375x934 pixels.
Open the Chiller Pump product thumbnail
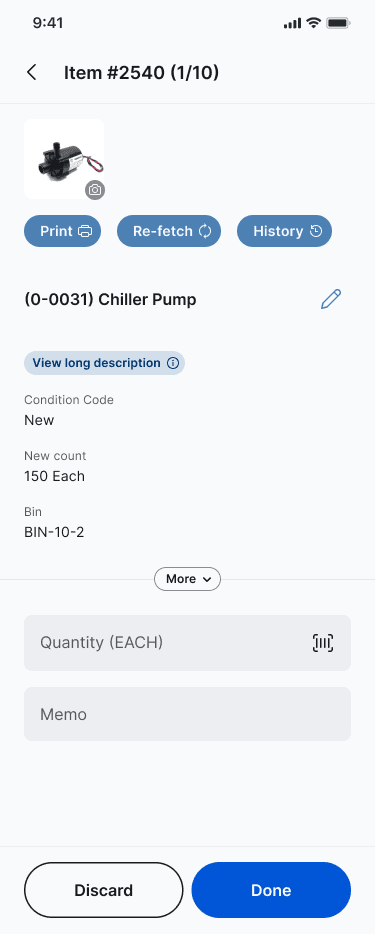[x=64, y=159]
